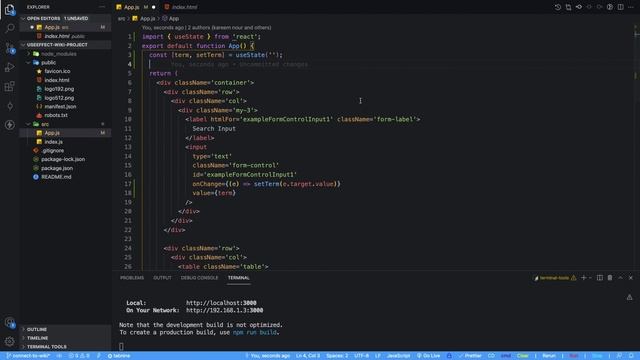The image size is (640, 360).
Task: Open the Source Control view
Action: (9, 48)
